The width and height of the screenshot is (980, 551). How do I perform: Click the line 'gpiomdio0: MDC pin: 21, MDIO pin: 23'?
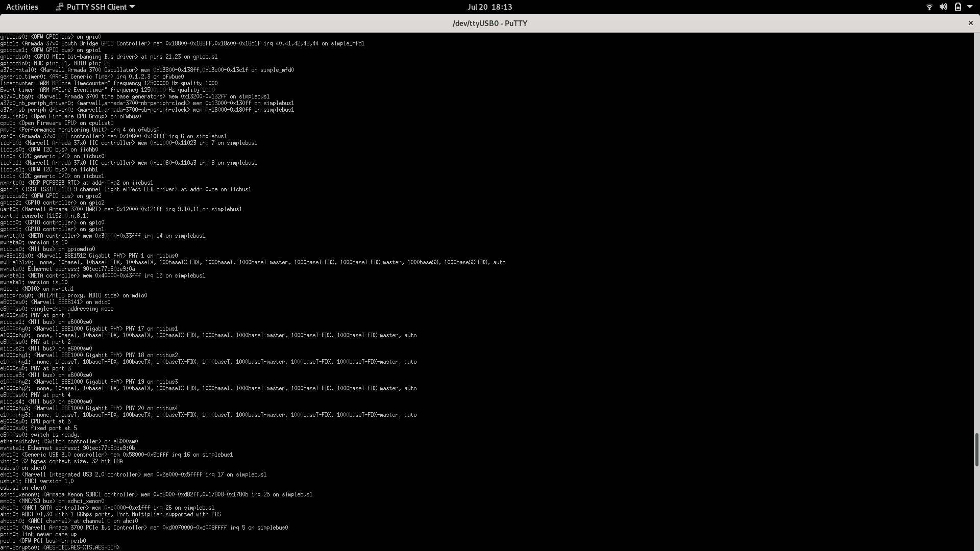pos(55,63)
